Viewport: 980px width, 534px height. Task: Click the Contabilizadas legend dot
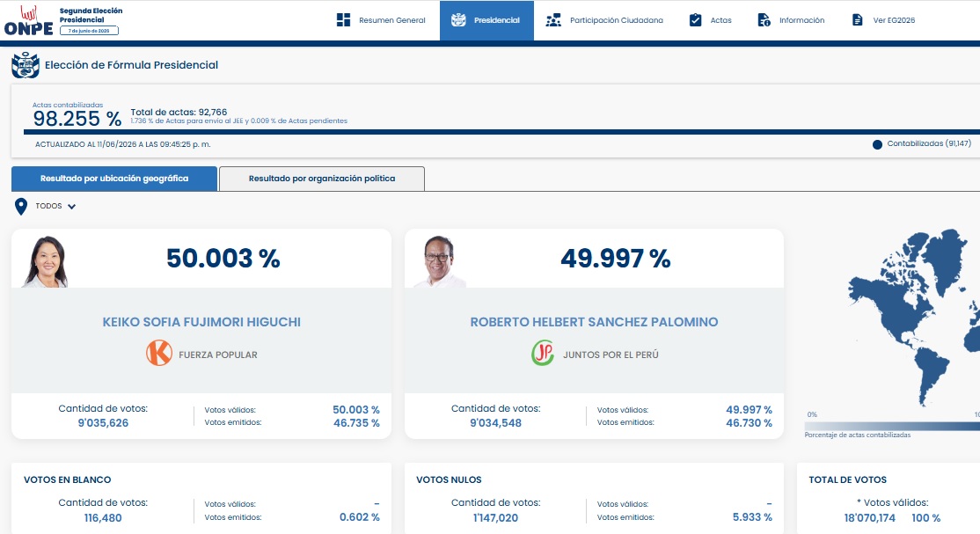(877, 144)
